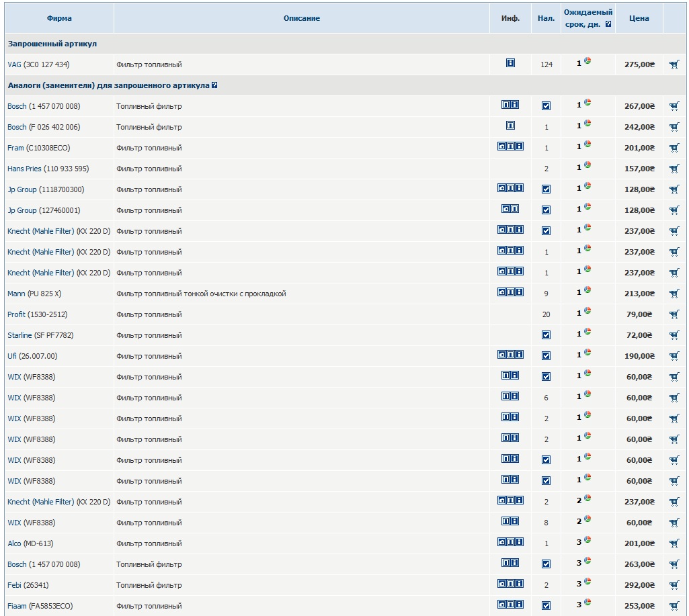Click availability checkmark for Bosch priced 263,00
This screenshot has height=616, width=689.
coord(546,564)
